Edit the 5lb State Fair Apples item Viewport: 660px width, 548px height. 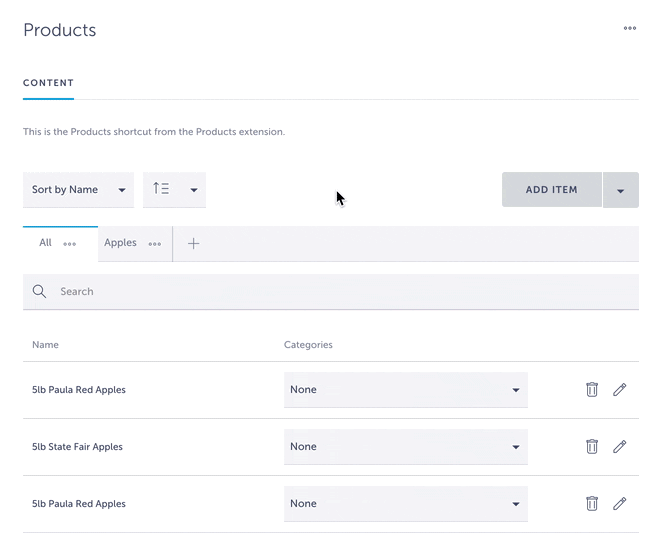tap(620, 446)
